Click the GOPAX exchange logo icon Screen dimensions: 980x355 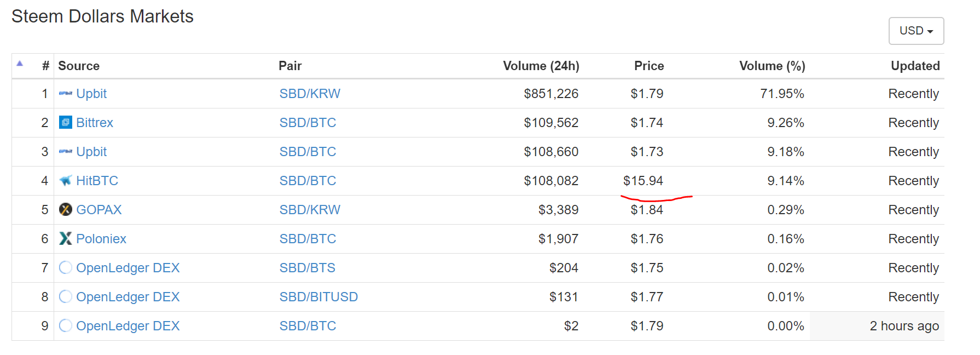pyautogui.click(x=66, y=209)
